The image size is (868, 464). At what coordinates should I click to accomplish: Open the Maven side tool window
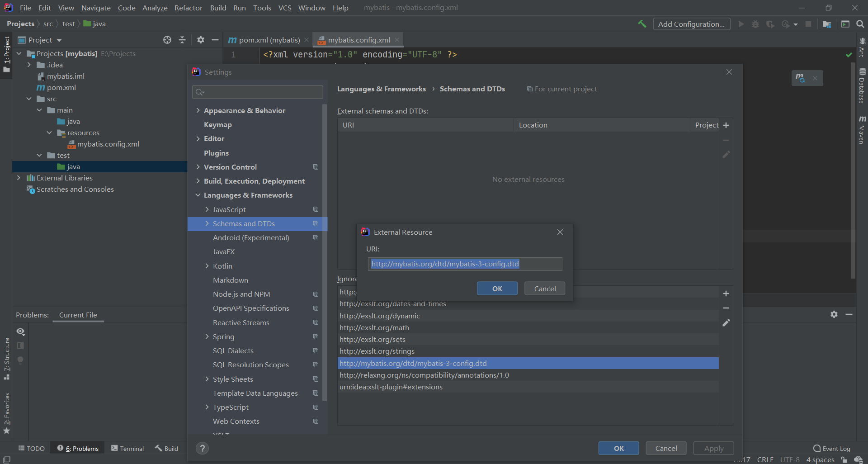tap(862, 130)
